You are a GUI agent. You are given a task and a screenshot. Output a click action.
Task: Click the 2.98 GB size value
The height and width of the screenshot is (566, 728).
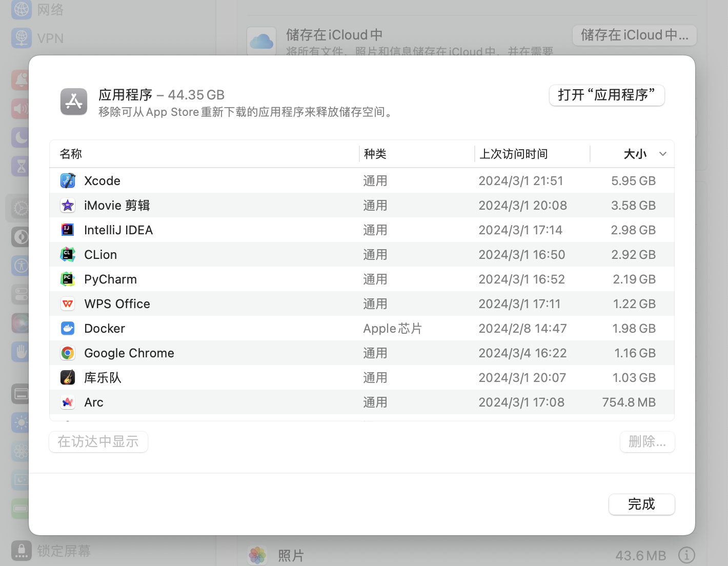pyautogui.click(x=634, y=230)
